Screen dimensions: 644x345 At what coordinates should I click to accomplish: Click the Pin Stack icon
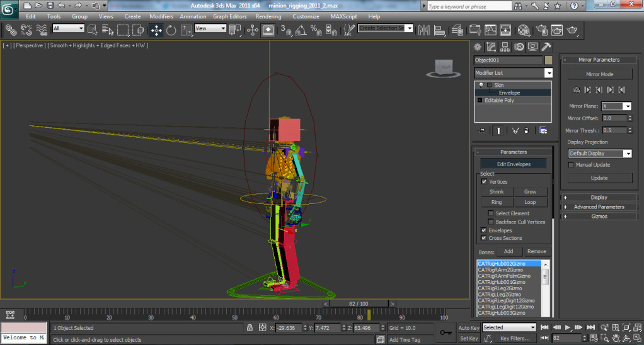pyautogui.click(x=482, y=130)
